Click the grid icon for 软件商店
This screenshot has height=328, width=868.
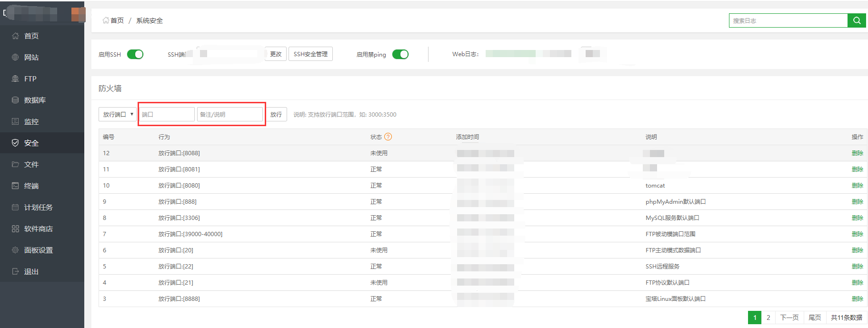(15, 229)
